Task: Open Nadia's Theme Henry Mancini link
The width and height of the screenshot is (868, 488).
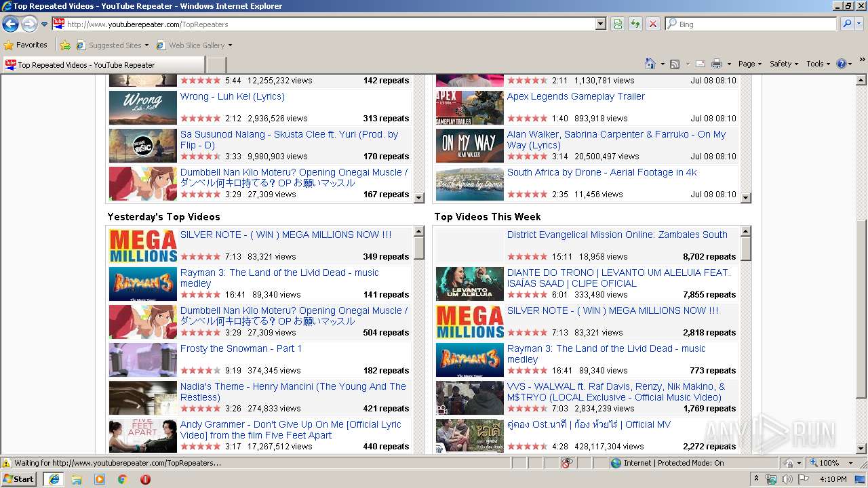Action: pyautogui.click(x=293, y=392)
